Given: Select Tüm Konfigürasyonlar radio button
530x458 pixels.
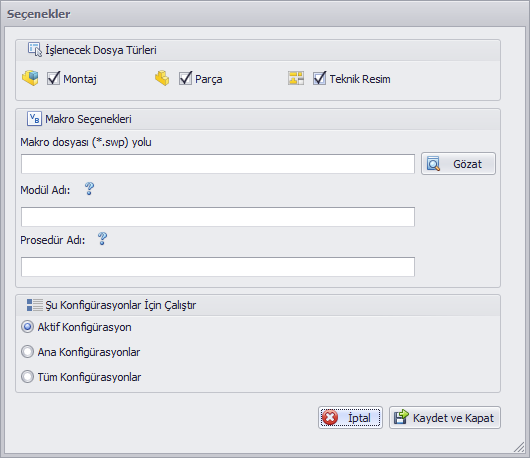Looking at the screenshot, I should pyautogui.click(x=27, y=377).
